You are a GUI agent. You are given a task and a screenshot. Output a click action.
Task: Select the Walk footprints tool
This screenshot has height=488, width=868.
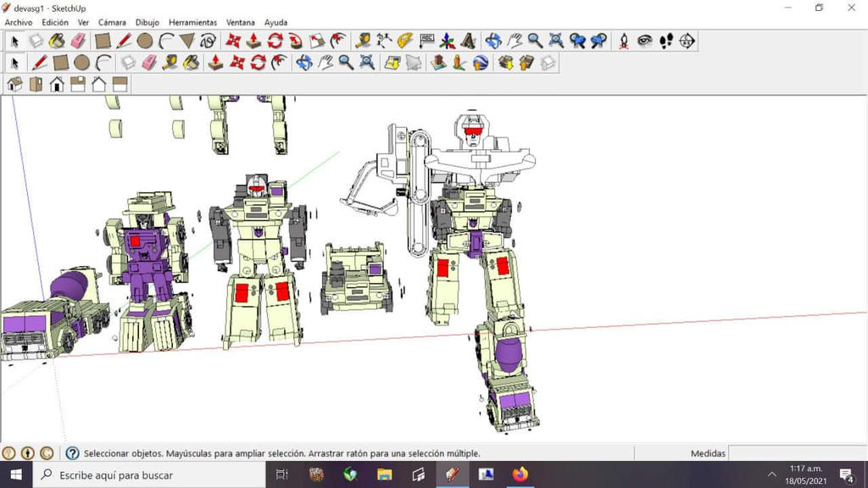tap(666, 41)
